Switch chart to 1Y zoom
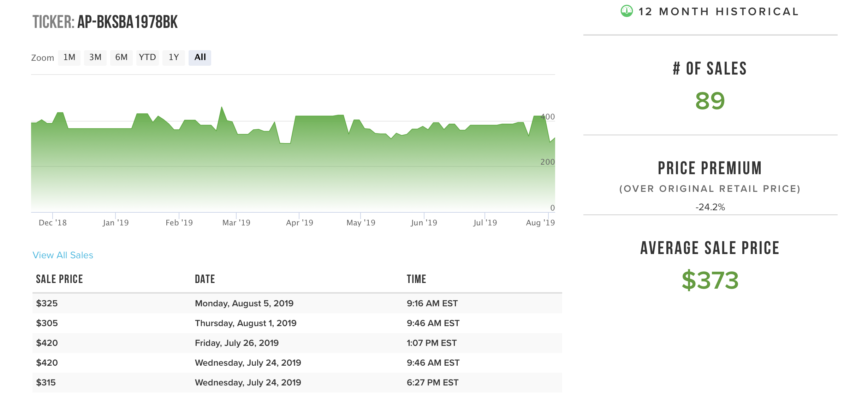The image size is (868, 395). click(x=173, y=57)
